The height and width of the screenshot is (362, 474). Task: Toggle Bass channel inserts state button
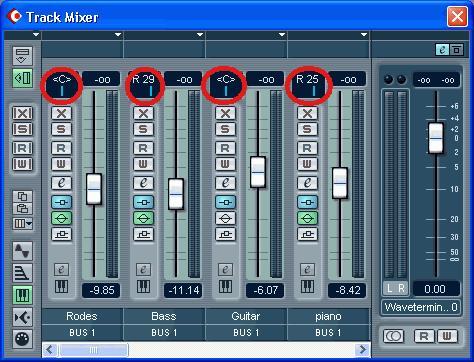point(143,202)
